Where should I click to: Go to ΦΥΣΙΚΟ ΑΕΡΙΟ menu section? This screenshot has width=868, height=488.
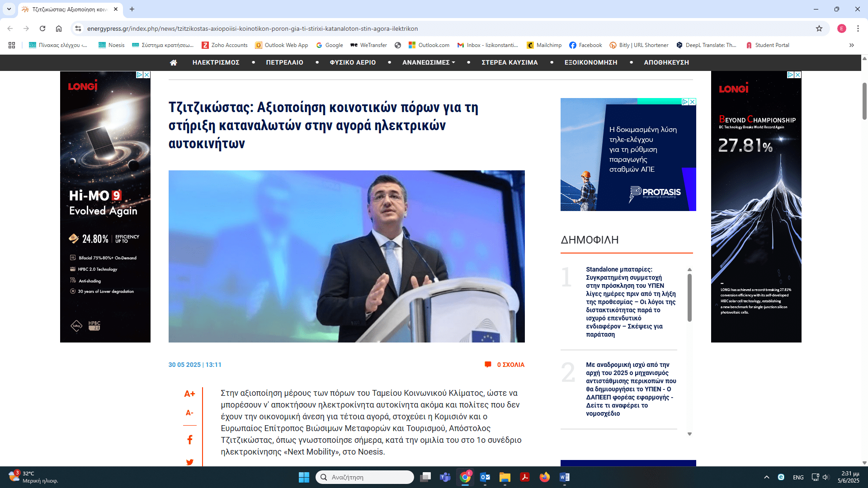pos(353,62)
